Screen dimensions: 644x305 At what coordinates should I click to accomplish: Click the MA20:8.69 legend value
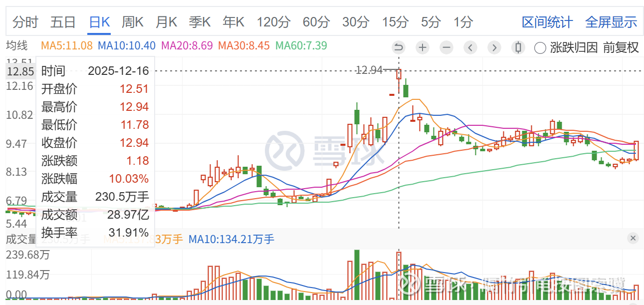[187, 45]
